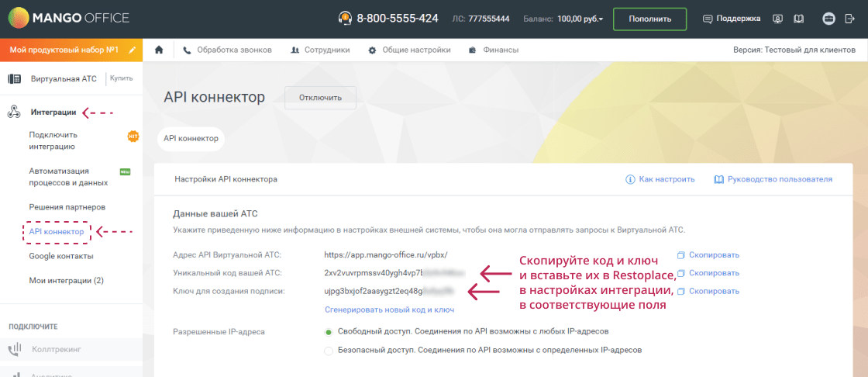The width and height of the screenshot is (868, 377).
Task: Open Мои интеграции (2)
Action: coord(67,281)
